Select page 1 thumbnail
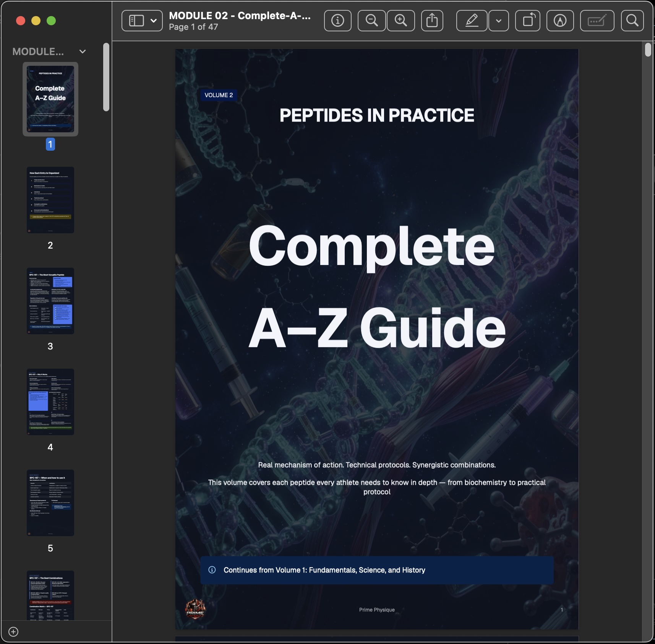This screenshot has width=655, height=644. coord(50,99)
